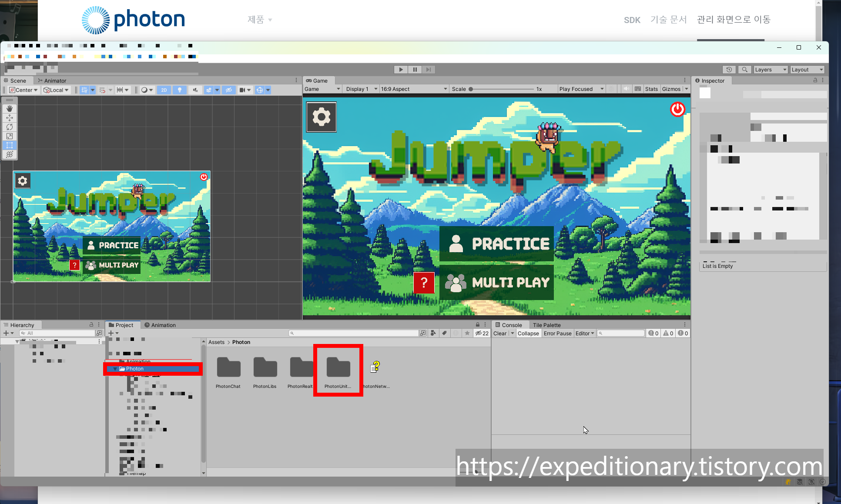Click the settings gear in Game view

[x=321, y=117]
